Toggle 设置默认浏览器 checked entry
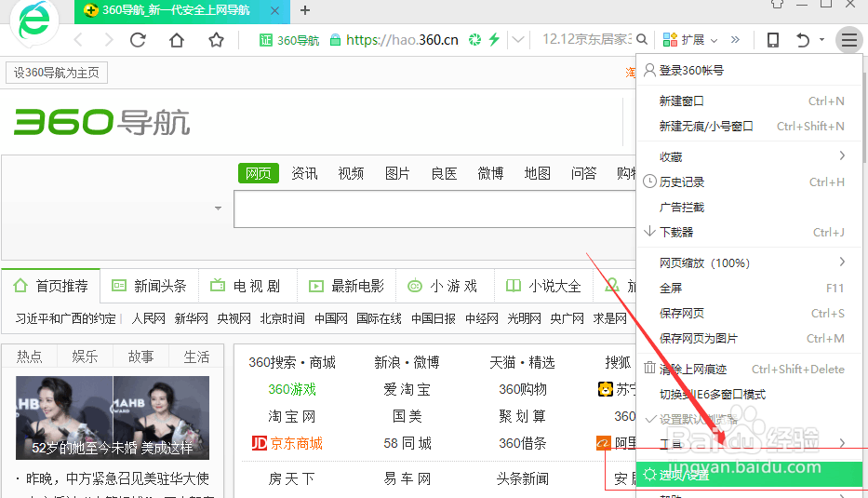Image resolution: width=868 pixels, height=498 pixels. 750,419
